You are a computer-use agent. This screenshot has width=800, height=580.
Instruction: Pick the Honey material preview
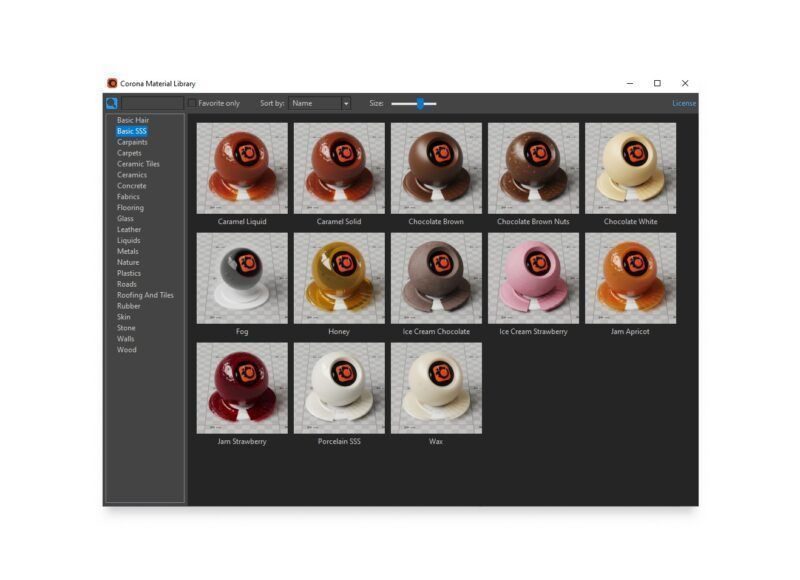(339, 278)
